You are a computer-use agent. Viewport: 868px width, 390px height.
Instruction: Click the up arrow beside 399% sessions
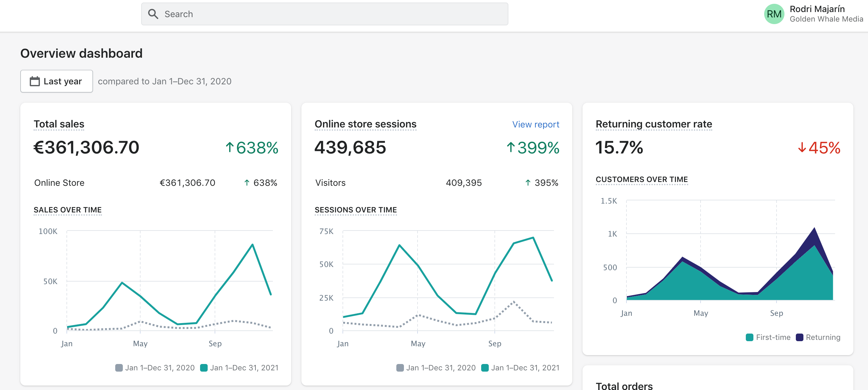click(x=511, y=147)
